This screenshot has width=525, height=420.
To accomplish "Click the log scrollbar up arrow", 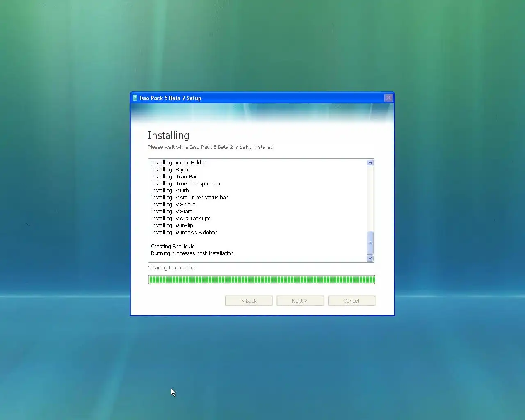I will (370, 163).
